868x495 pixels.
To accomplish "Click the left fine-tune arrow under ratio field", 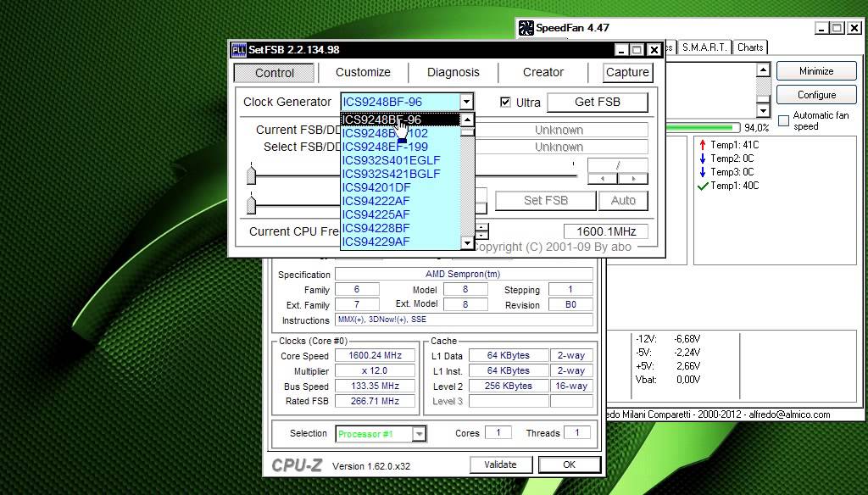I will click(603, 178).
